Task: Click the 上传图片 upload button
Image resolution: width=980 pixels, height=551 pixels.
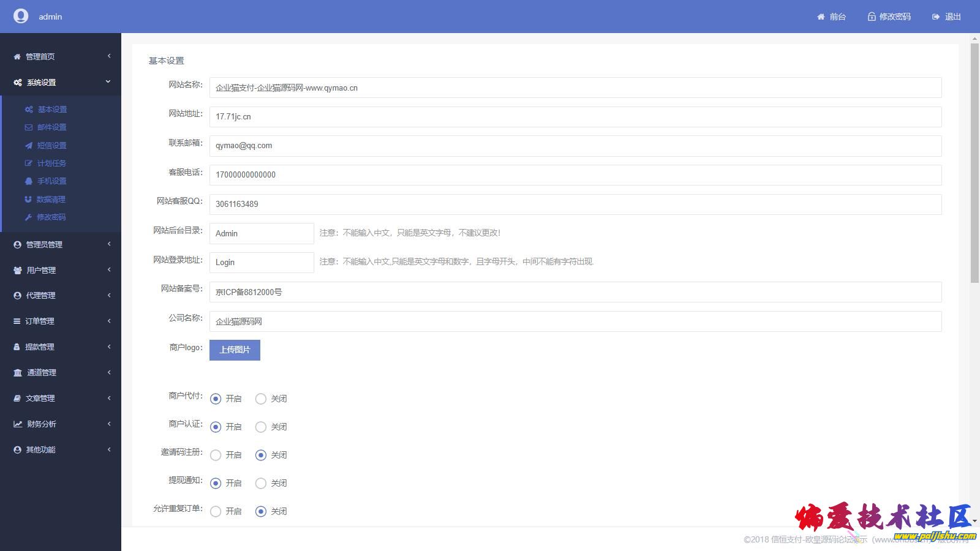Action: click(235, 350)
